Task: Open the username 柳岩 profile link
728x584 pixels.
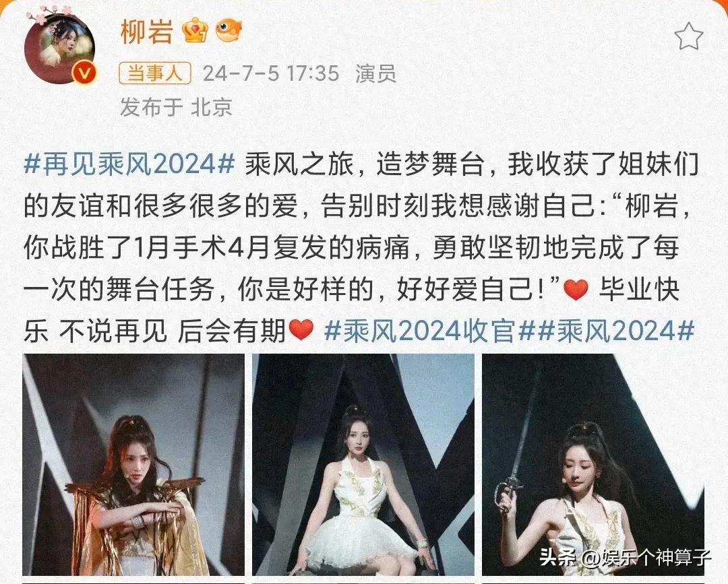Action: [147, 32]
